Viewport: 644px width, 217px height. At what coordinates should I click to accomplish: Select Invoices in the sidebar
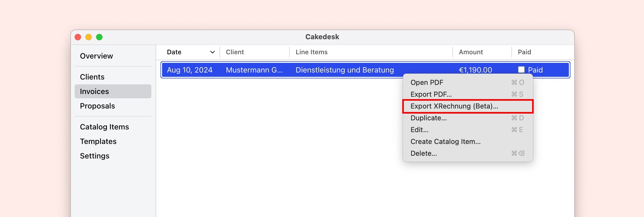click(94, 91)
